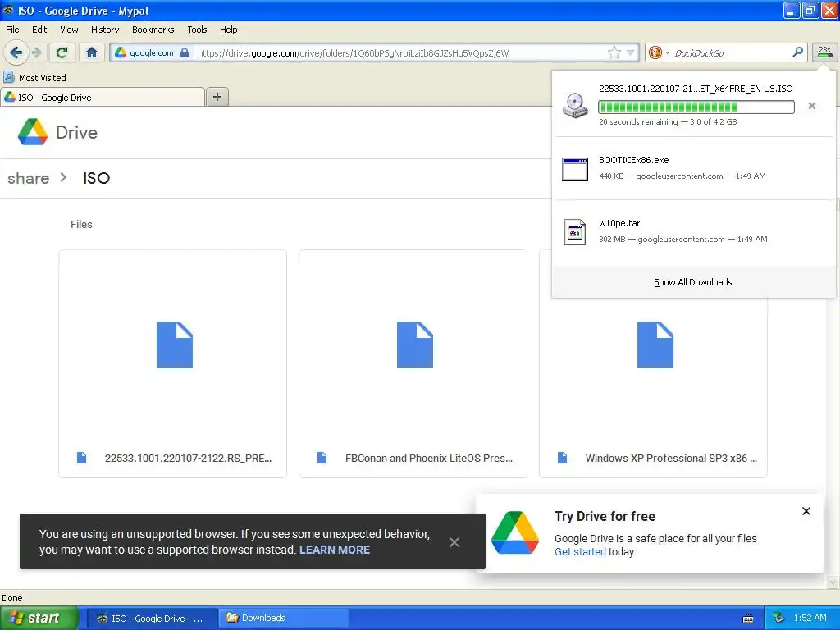This screenshot has height=630, width=840.
Task: Open the Bookmarks menu
Action: 153,30
